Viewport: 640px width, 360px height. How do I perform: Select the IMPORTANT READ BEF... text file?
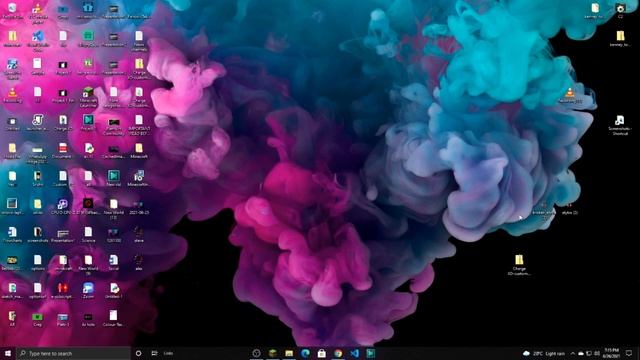coord(139,124)
